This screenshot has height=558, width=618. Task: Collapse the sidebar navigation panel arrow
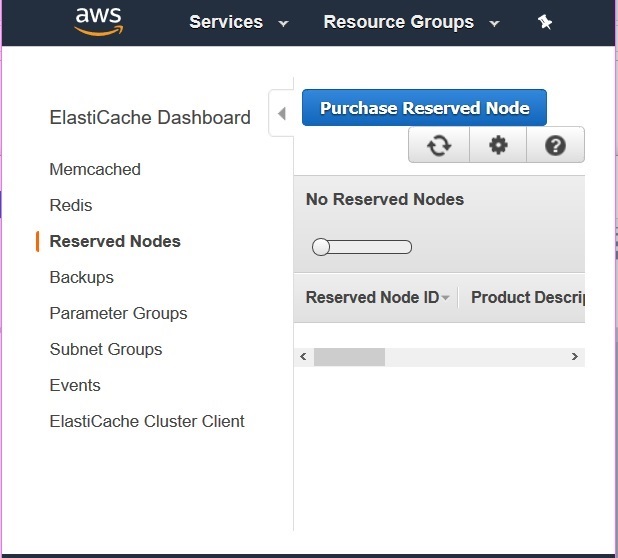(x=281, y=113)
